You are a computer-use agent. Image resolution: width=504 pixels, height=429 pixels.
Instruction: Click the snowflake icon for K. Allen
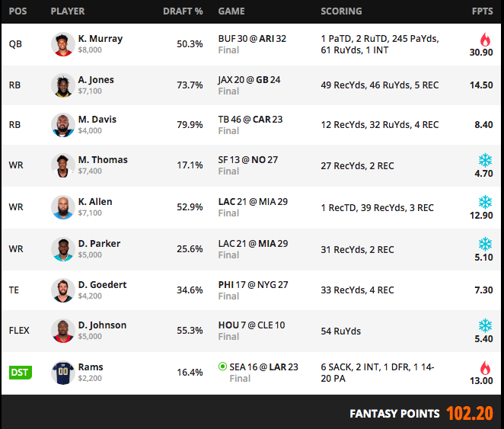coord(485,202)
